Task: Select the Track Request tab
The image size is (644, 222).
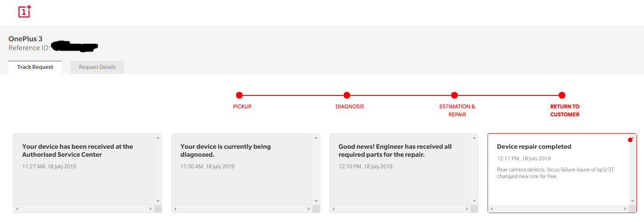Action: tap(35, 67)
